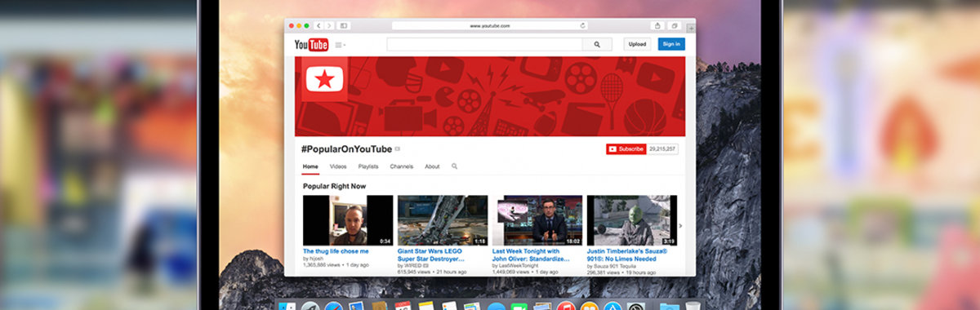
Task: Open the YouTube logo homepage
Action: [x=311, y=45]
